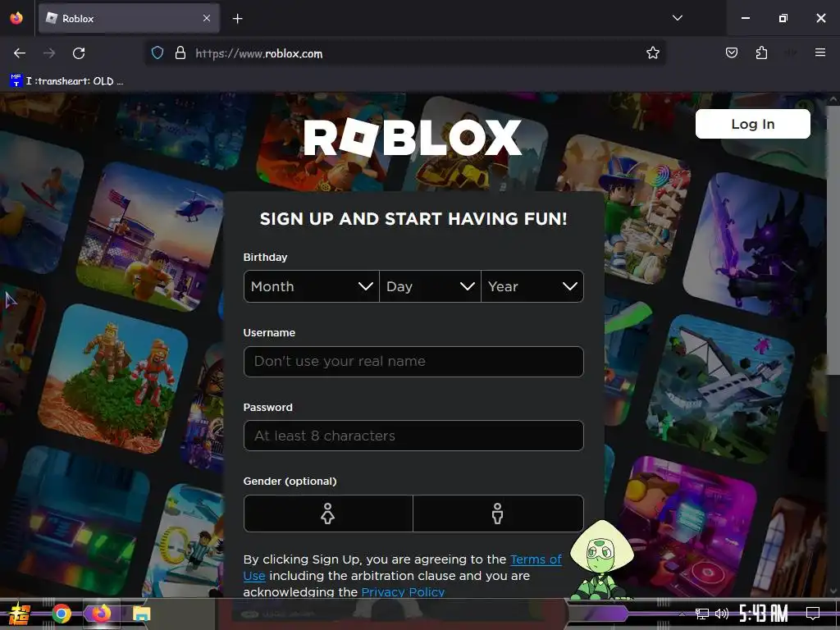Open the notification center icon
Viewport: 840px width, 630px height.
pos(813,614)
